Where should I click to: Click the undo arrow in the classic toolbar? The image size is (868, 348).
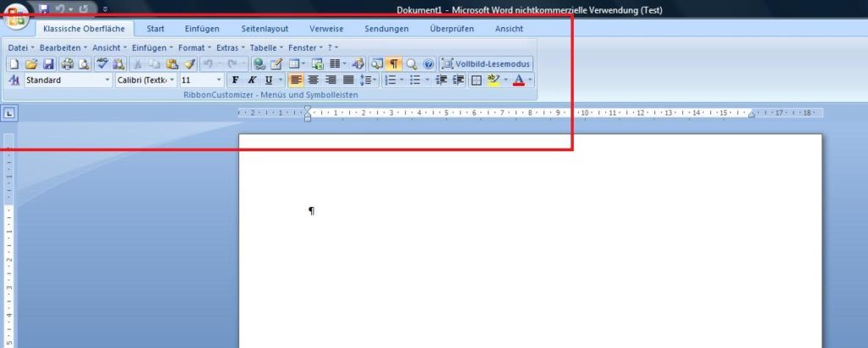[208, 64]
